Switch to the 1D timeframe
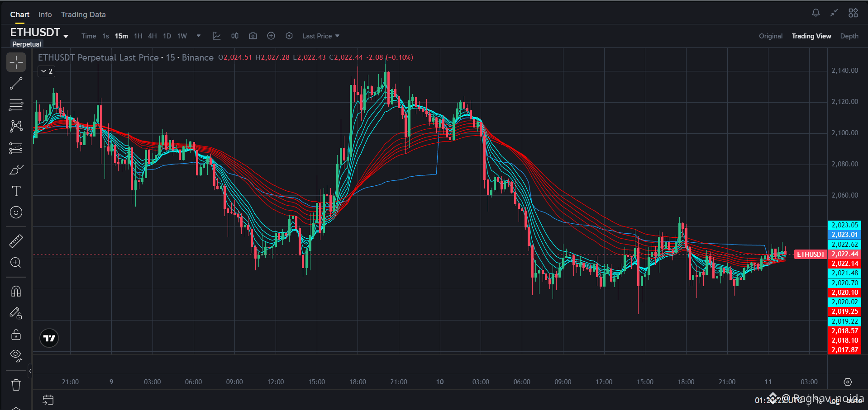The height and width of the screenshot is (410, 868). [x=167, y=36]
